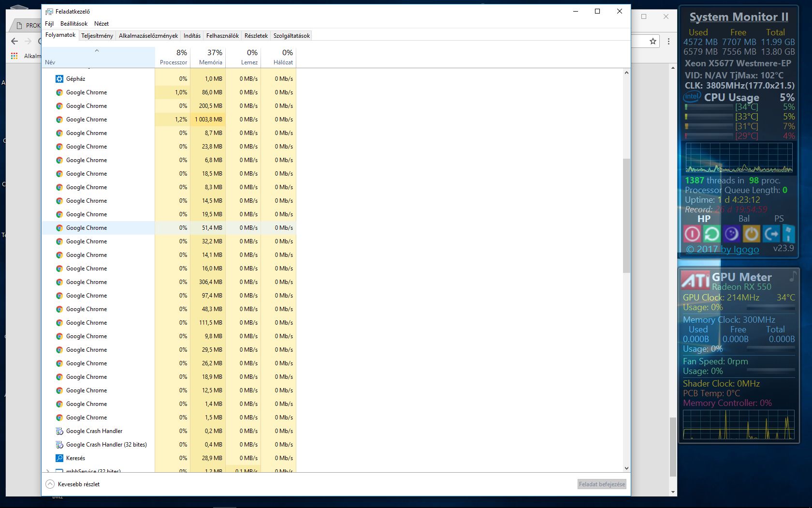812x508 pixels.
Task: Click the Chrome icon on the 1 003,8 MB row
Action: 59,120
